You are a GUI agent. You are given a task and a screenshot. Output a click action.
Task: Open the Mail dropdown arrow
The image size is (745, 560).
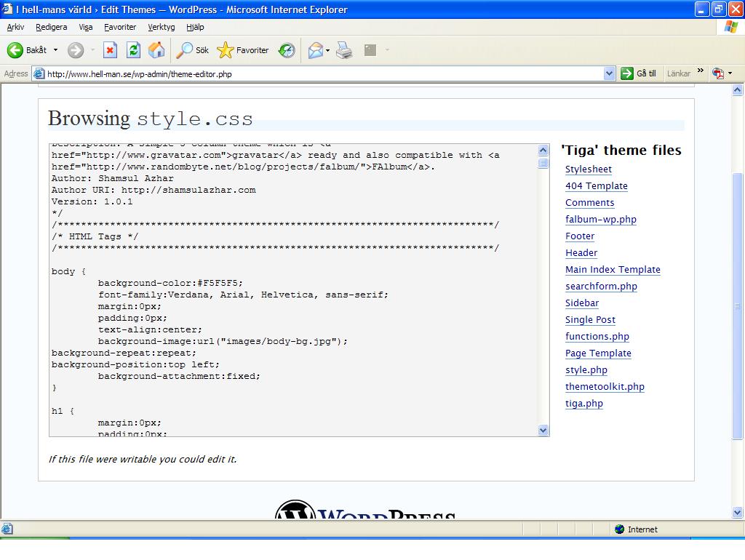[x=328, y=50]
